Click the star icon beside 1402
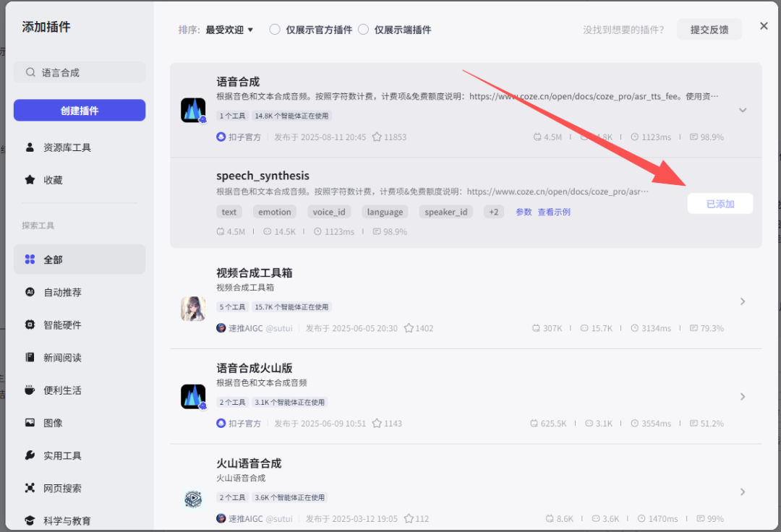 (409, 328)
